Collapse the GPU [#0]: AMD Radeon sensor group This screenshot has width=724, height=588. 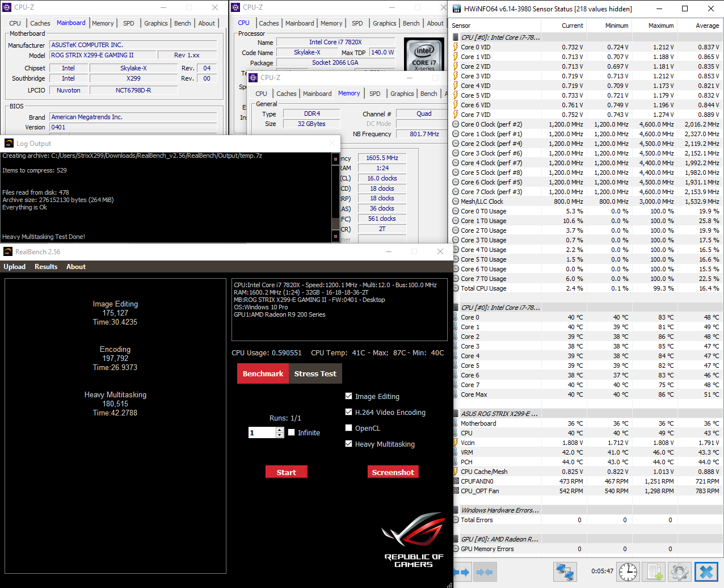tap(456, 539)
